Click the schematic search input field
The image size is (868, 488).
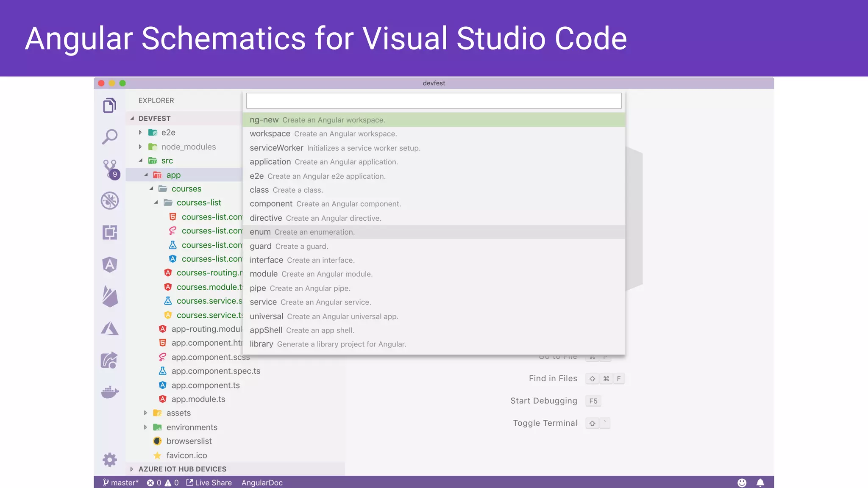434,101
